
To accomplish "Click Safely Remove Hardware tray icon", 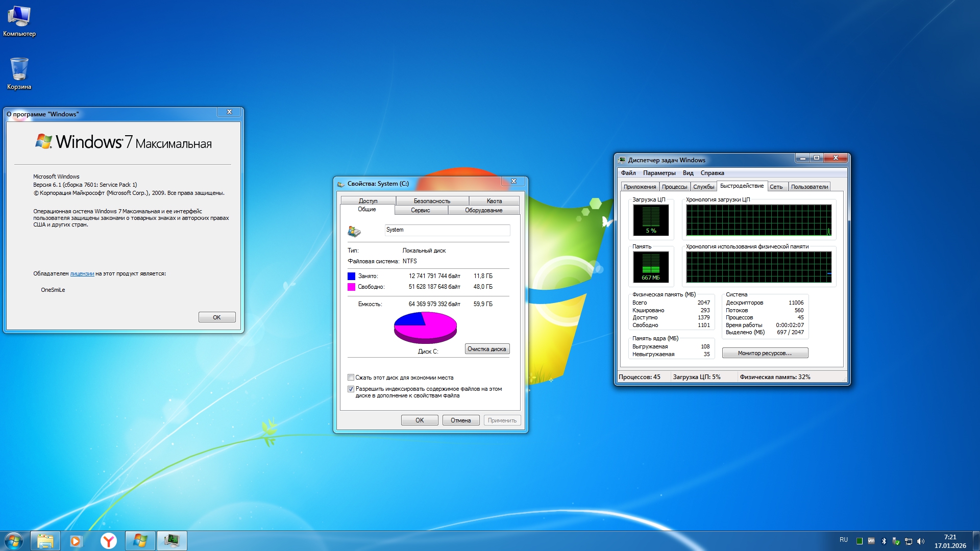I will [x=896, y=541].
